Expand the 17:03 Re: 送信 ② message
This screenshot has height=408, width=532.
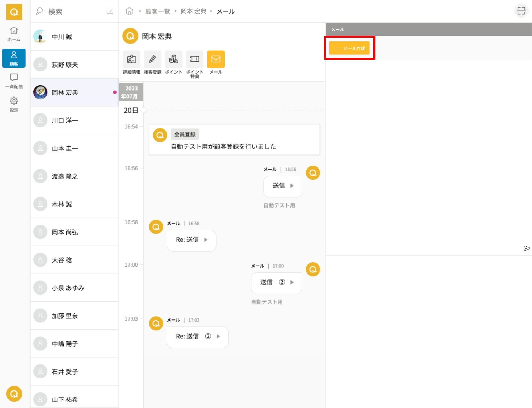(197, 337)
